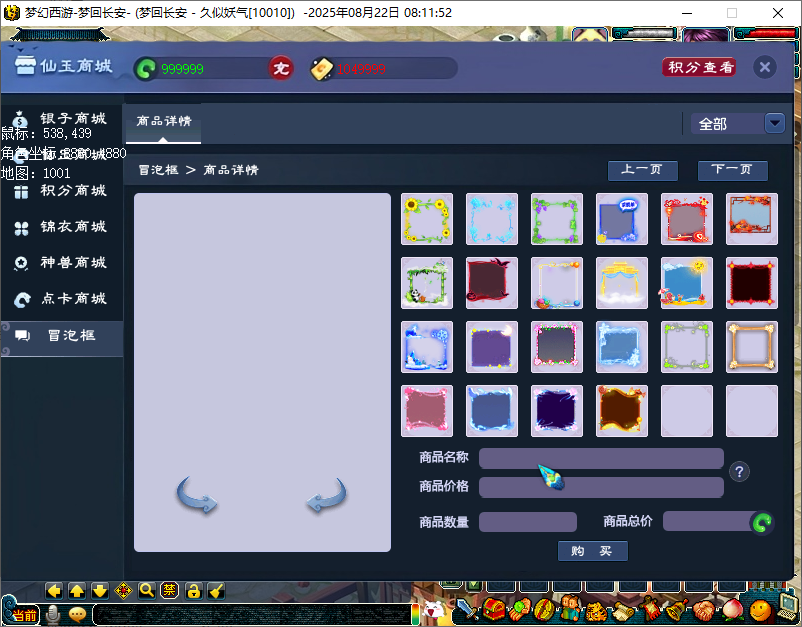
Task: Choose the panda bamboo bubble frame
Action: (427, 283)
